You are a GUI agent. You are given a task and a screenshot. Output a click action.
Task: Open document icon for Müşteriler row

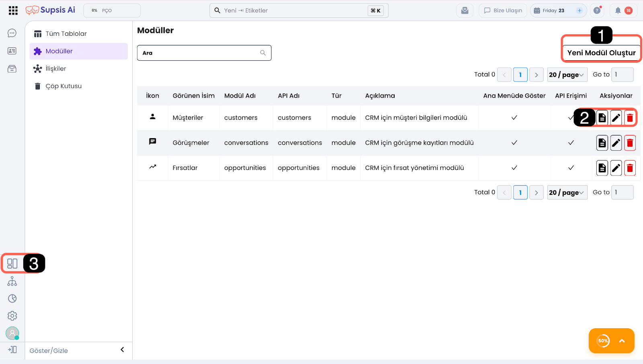pos(602,118)
